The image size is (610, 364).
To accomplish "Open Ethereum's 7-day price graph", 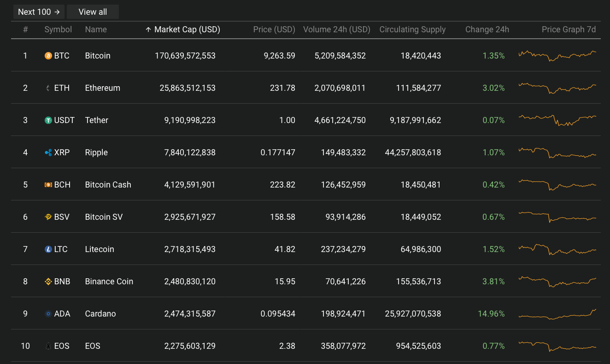I will coord(557,88).
